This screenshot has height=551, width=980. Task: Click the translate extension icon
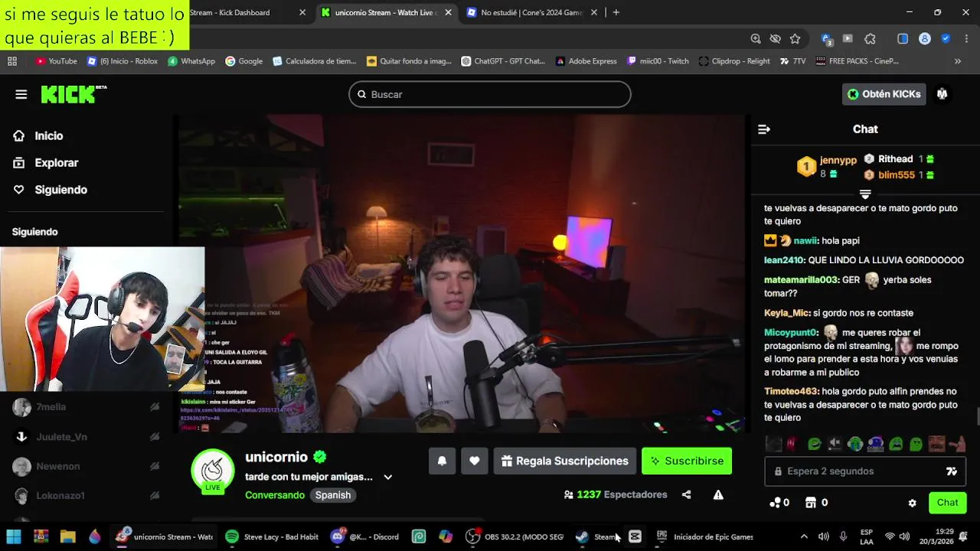coord(826,39)
